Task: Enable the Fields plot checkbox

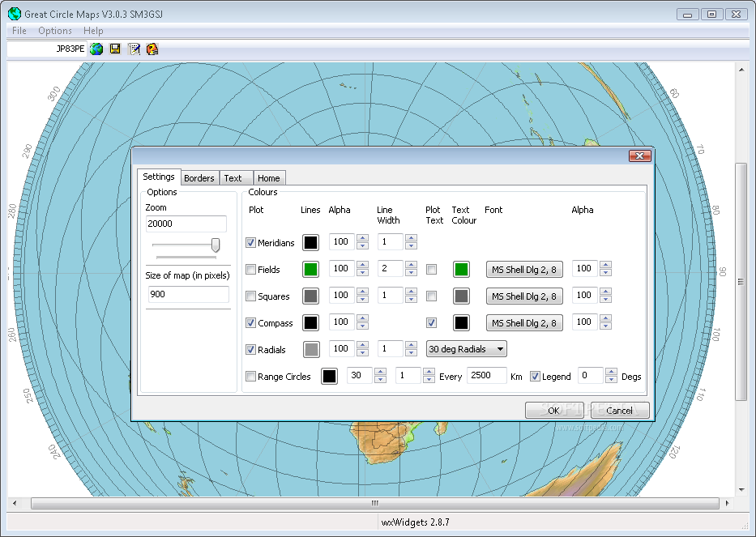Action: pos(250,269)
